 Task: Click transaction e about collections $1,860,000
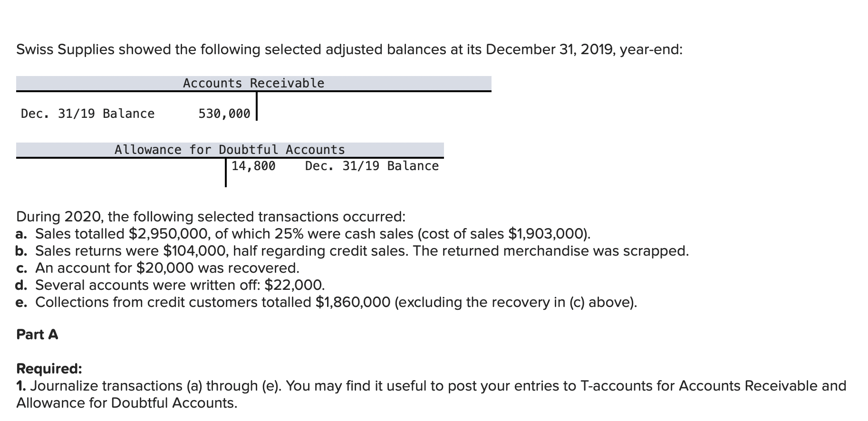327,302
